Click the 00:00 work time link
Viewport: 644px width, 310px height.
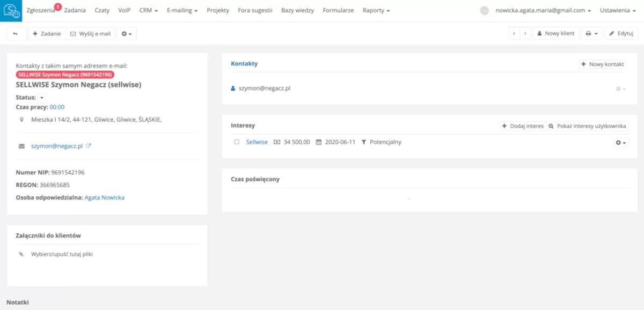(57, 107)
